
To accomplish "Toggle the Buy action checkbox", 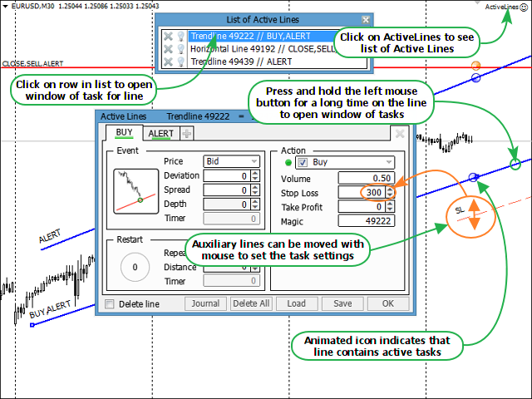I will 303,163.
